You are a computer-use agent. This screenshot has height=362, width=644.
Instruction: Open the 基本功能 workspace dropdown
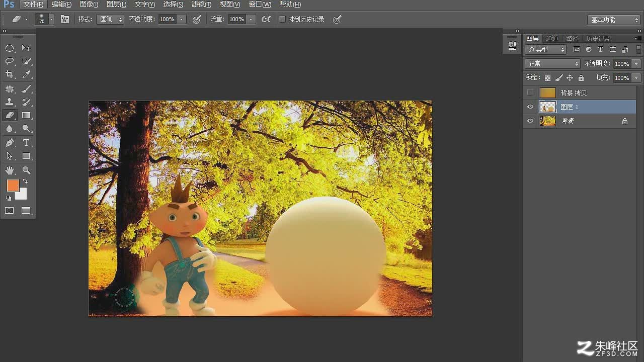613,20
